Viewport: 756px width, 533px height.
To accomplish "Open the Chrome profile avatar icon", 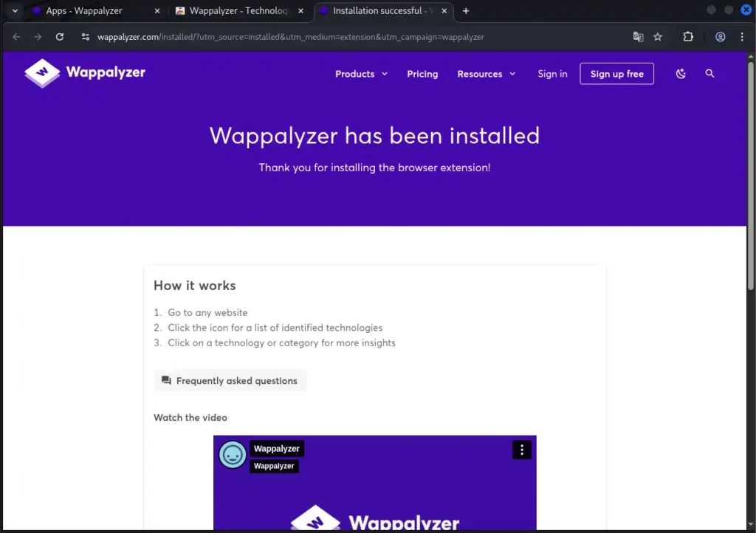I will tap(720, 37).
